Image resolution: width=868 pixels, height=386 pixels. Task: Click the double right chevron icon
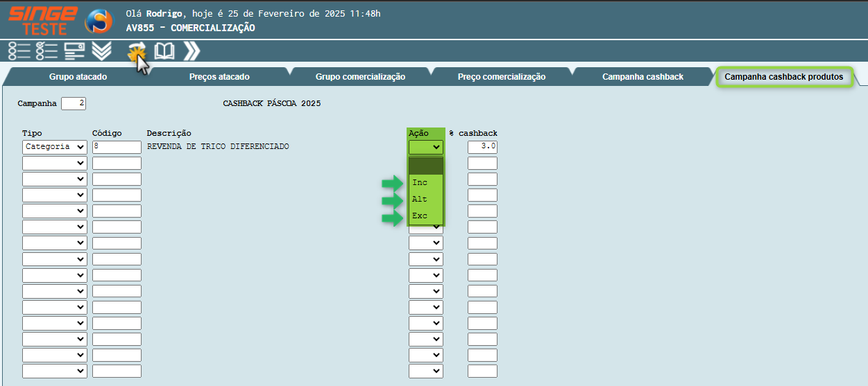[x=192, y=51]
